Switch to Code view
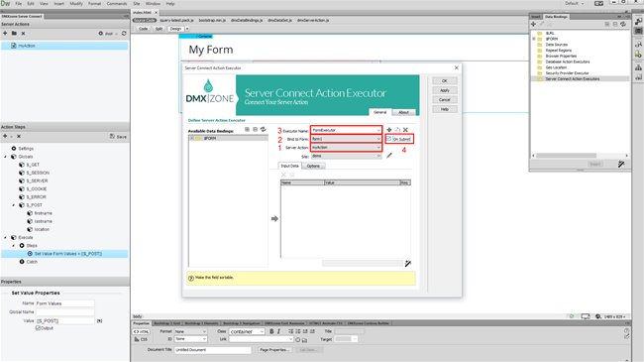644x362 pixels. coord(143,29)
